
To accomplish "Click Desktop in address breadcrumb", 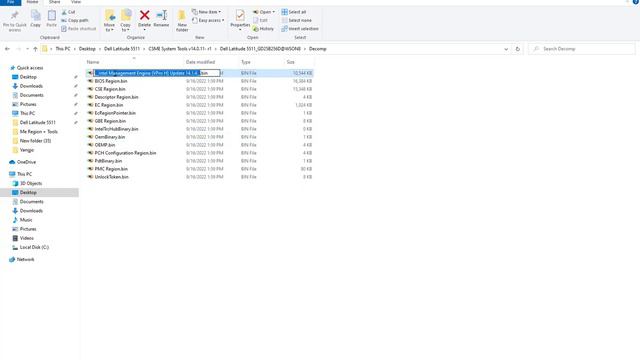I will (87, 49).
